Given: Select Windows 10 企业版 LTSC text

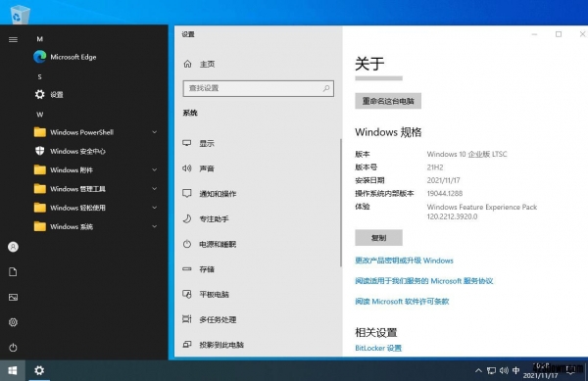Looking at the screenshot, I should tap(466, 154).
